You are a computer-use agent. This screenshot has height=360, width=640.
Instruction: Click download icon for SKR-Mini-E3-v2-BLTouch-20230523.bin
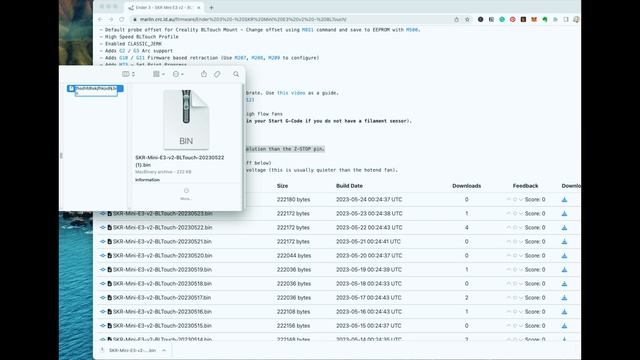coord(564,213)
